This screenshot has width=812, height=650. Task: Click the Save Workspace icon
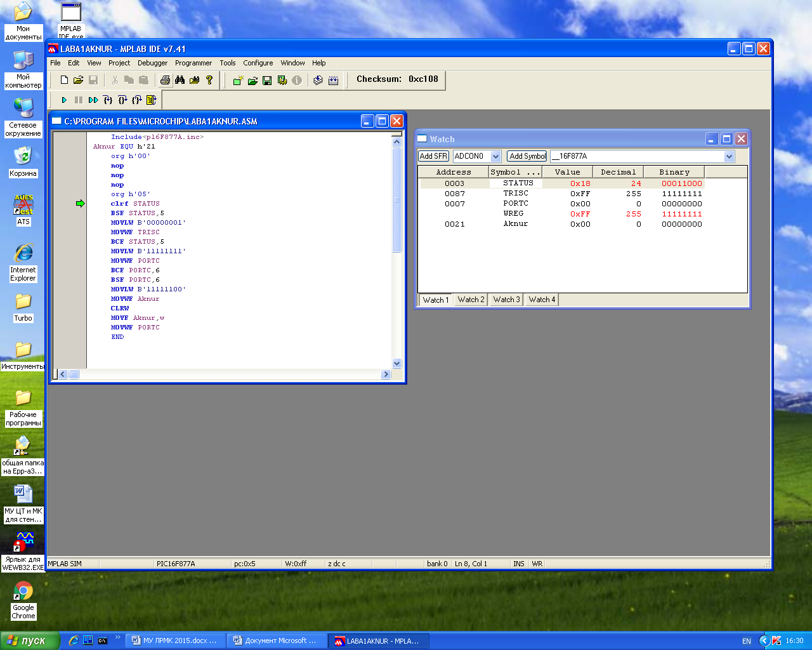coord(267,81)
